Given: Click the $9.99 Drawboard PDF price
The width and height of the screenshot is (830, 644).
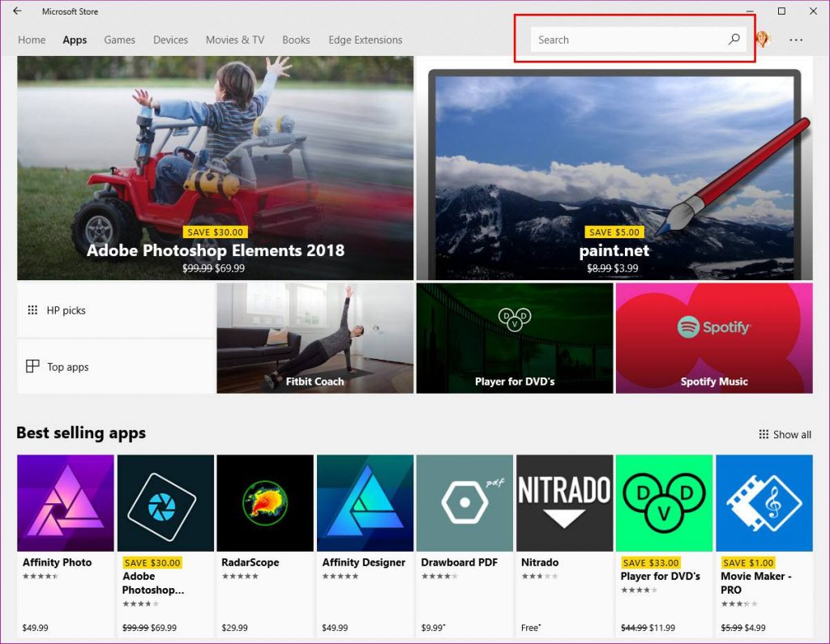Looking at the screenshot, I should (434, 628).
